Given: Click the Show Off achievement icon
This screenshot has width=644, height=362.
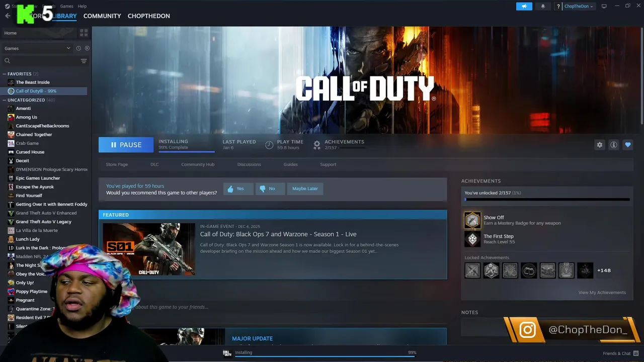Looking at the screenshot, I should (x=472, y=220).
